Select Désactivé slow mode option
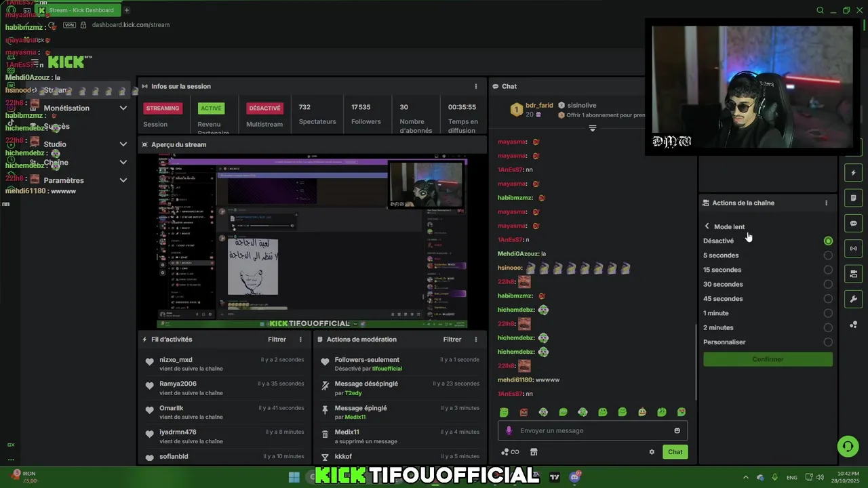 click(768, 241)
